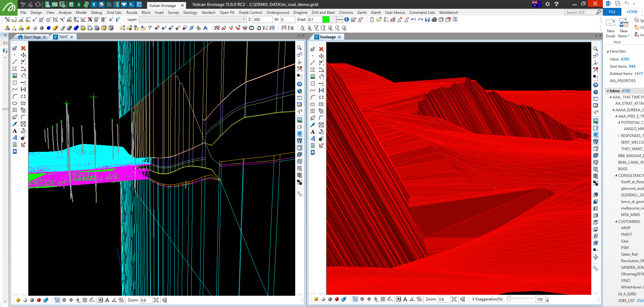Open Sent Items in Outlook Favorites
The width and height of the screenshot is (644, 307).
[618, 66]
